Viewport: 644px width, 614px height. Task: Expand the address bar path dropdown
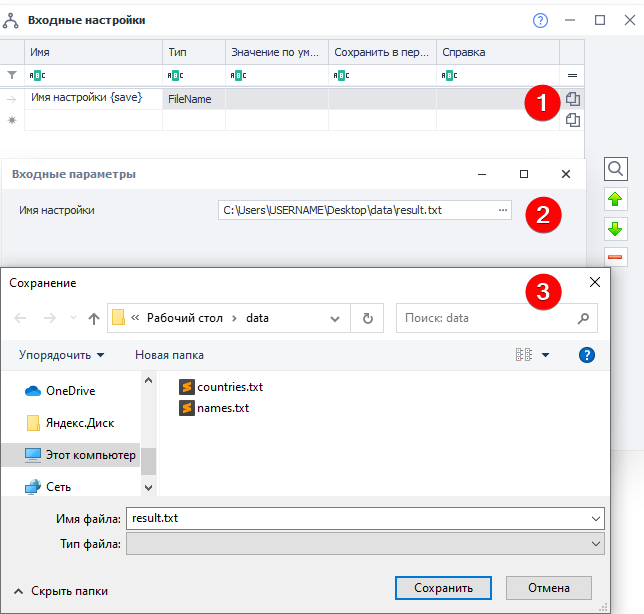pyautogui.click(x=335, y=318)
